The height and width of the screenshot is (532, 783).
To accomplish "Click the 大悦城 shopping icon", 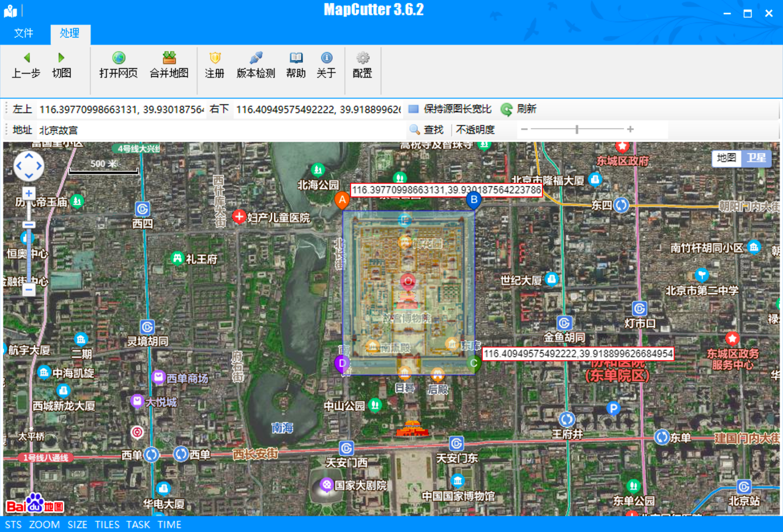I will [x=137, y=401].
